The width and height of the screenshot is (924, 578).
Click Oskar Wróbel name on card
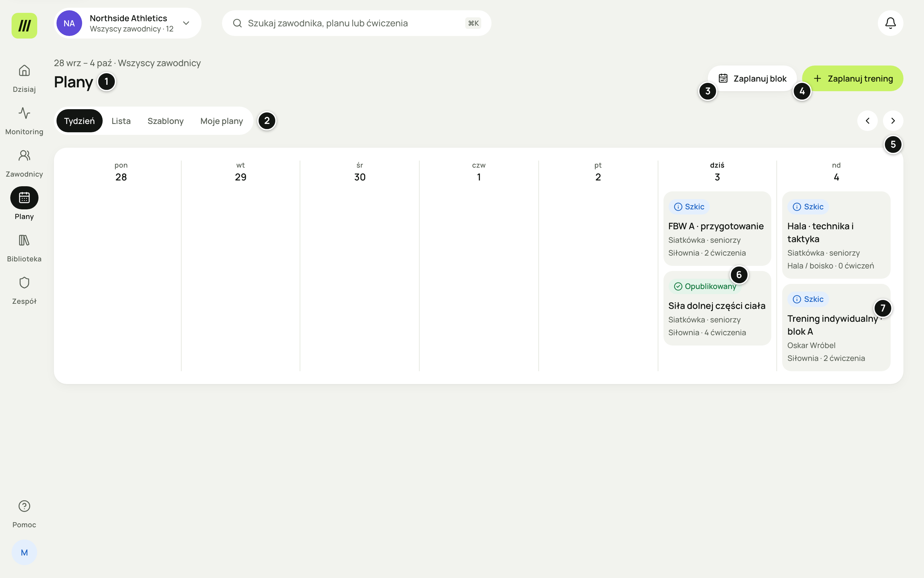pyautogui.click(x=811, y=345)
